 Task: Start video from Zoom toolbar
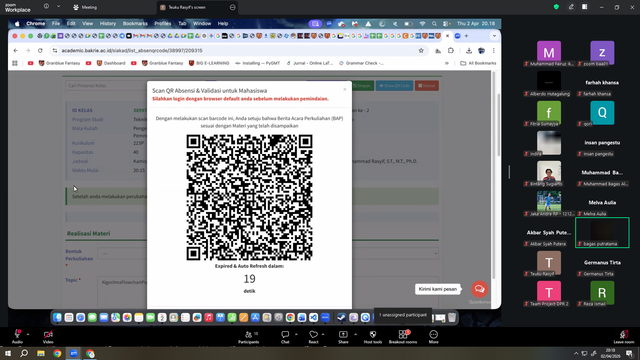tap(48, 336)
